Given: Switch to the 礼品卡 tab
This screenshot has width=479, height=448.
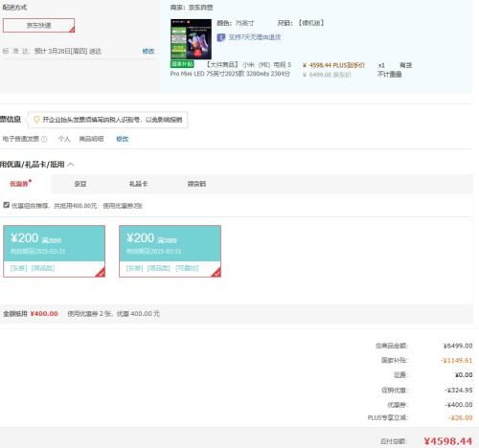Looking at the screenshot, I should click(x=138, y=184).
